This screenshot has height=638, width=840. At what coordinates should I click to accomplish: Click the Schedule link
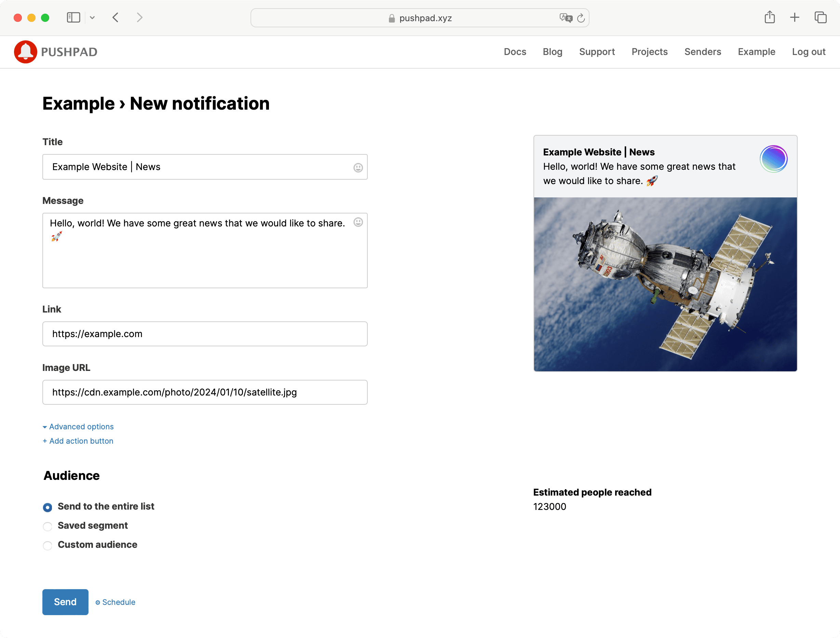coord(115,602)
